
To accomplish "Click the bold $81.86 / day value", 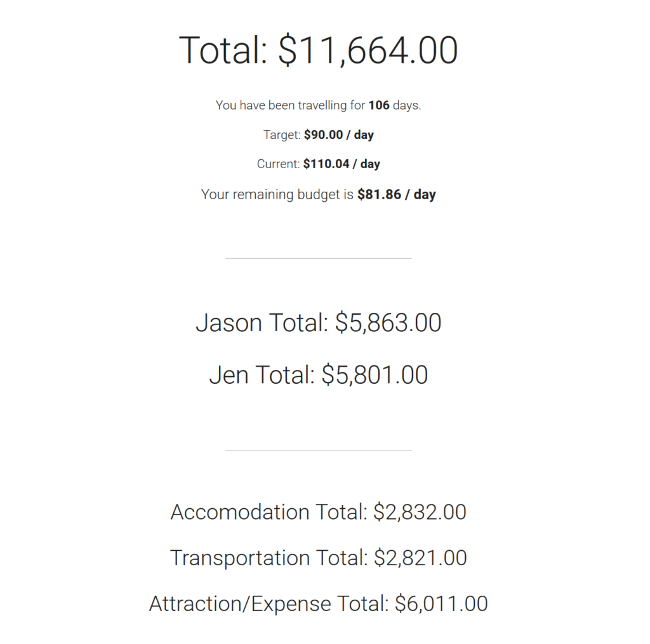I will [396, 194].
